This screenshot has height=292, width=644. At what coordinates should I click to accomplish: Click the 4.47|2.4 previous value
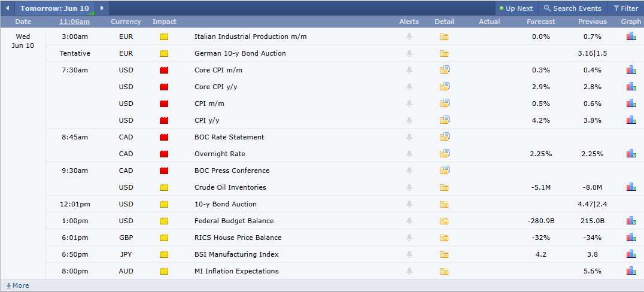point(593,204)
